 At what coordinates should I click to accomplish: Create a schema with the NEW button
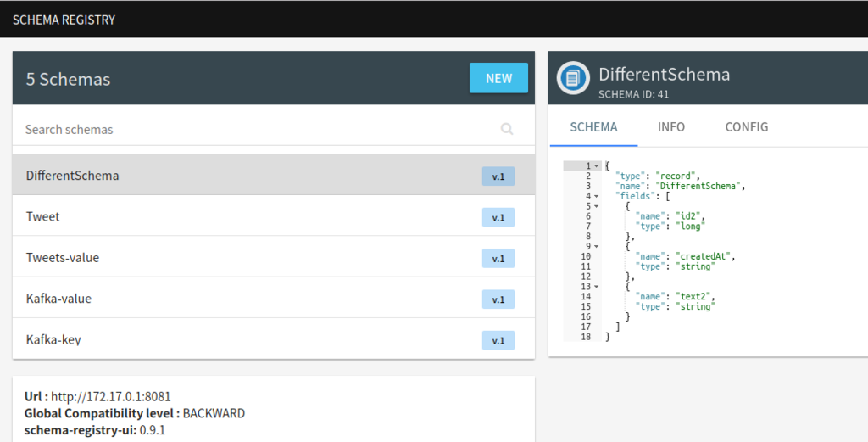[498, 78]
